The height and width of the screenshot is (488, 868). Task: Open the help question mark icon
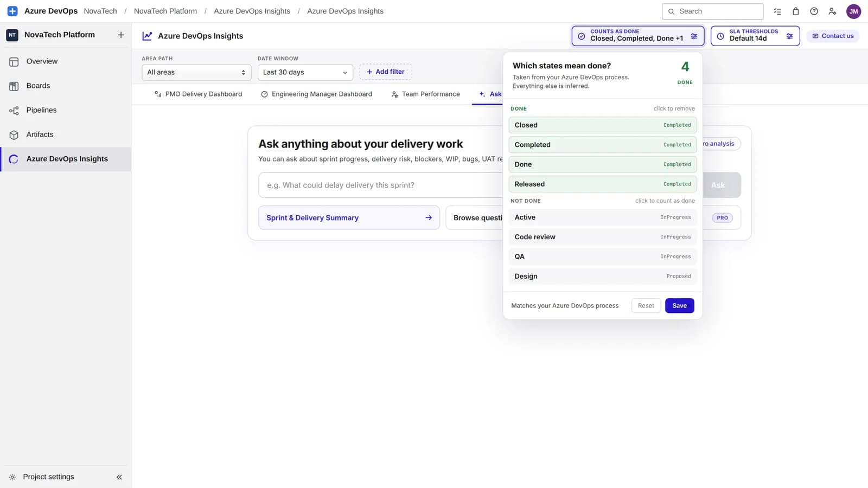(x=814, y=11)
